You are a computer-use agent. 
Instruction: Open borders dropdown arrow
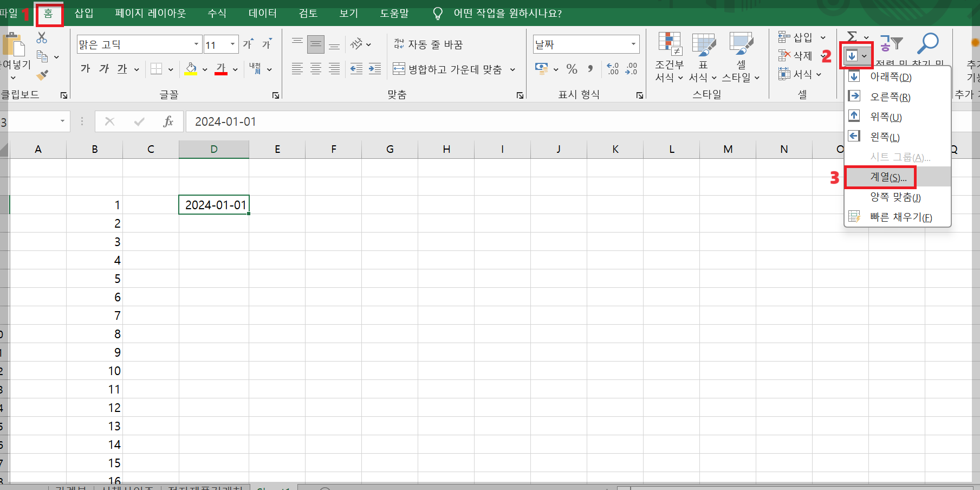coord(171,69)
